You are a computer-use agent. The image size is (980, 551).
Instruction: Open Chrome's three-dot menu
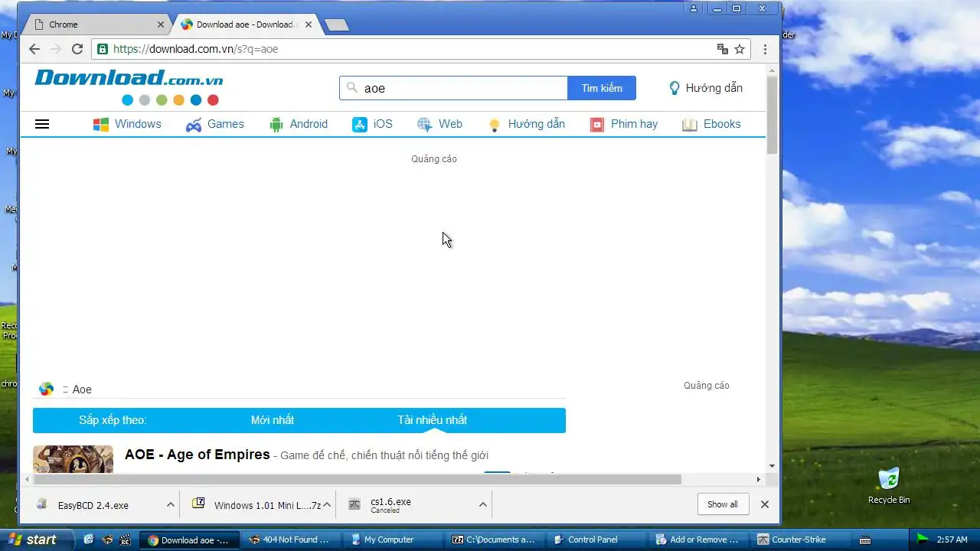click(765, 49)
